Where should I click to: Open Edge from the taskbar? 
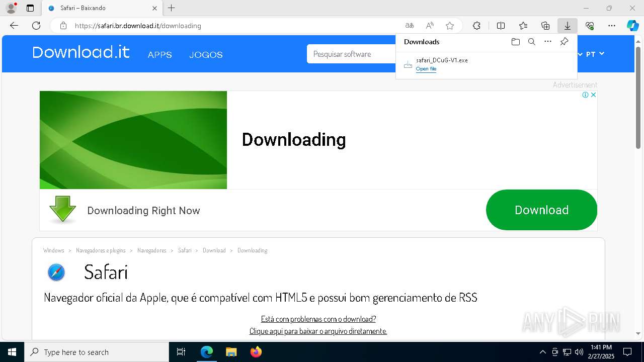[x=207, y=352]
